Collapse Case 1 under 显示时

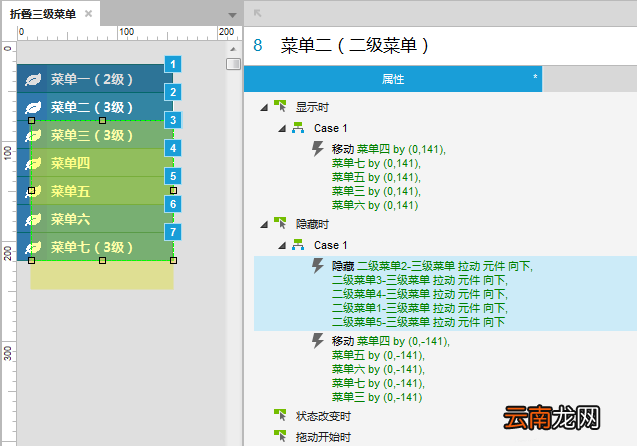click(x=282, y=128)
